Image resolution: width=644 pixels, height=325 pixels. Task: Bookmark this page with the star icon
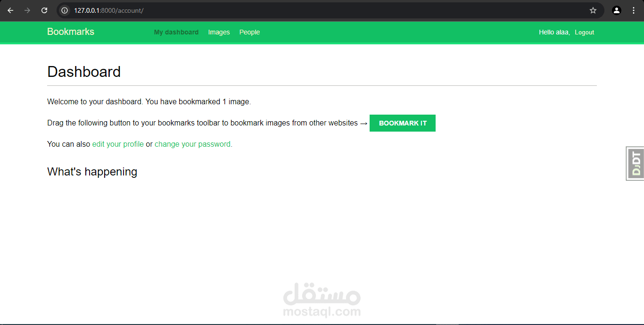[x=593, y=10]
